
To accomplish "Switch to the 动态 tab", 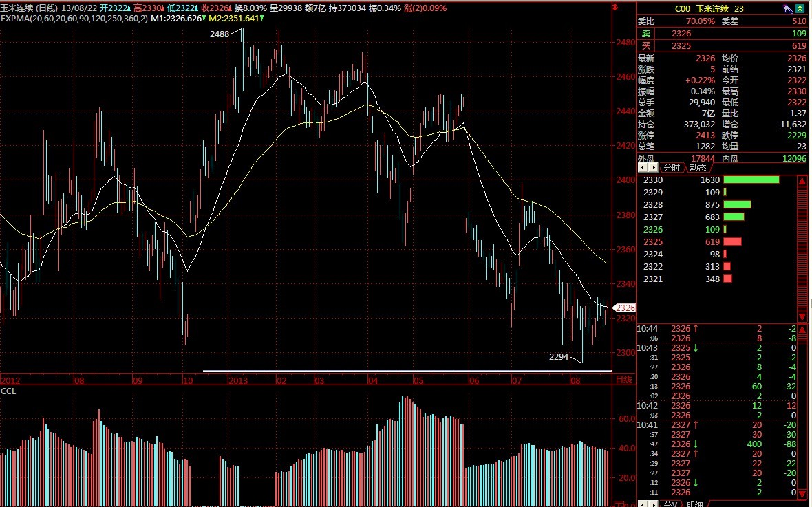I will tap(697, 168).
